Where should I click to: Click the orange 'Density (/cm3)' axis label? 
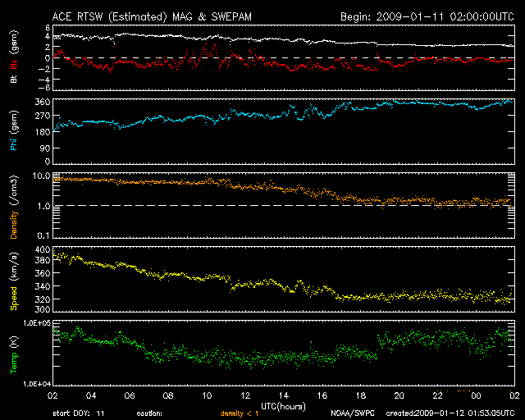14,207
